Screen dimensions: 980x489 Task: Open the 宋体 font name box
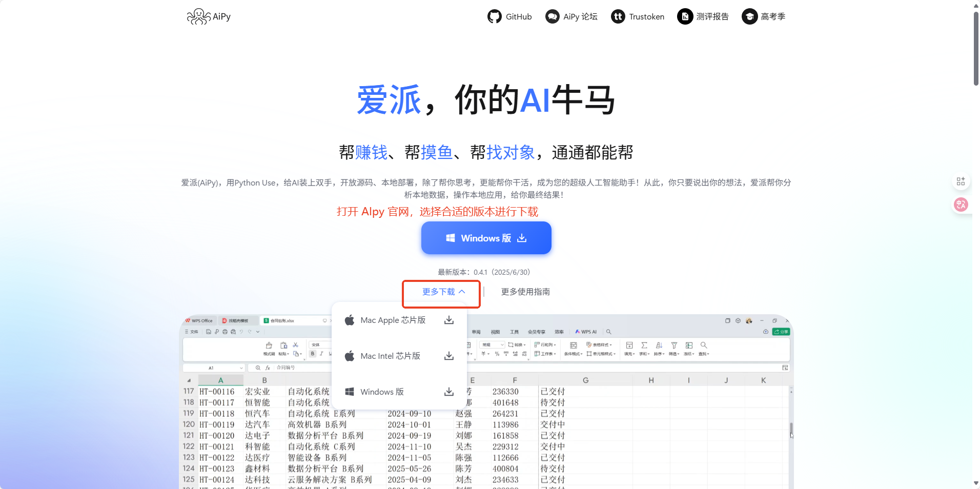[x=320, y=345]
